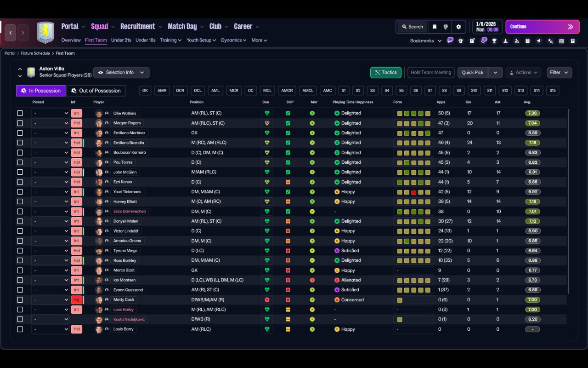
Task: Click the megaphone icon in bookmarks bar
Action: click(539, 41)
